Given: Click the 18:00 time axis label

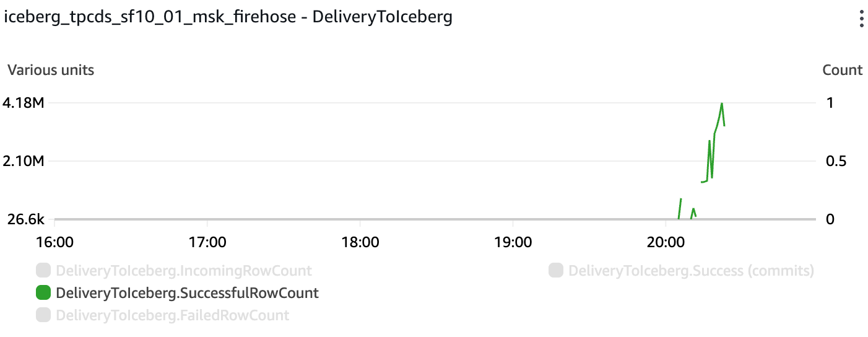Looking at the screenshot, I should pos(360,242).
